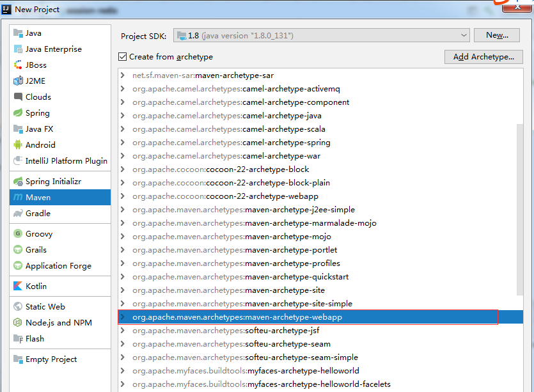Expand maven-archetype-webapp node
This screenshot has height=392, width=534.
[123, 317]
